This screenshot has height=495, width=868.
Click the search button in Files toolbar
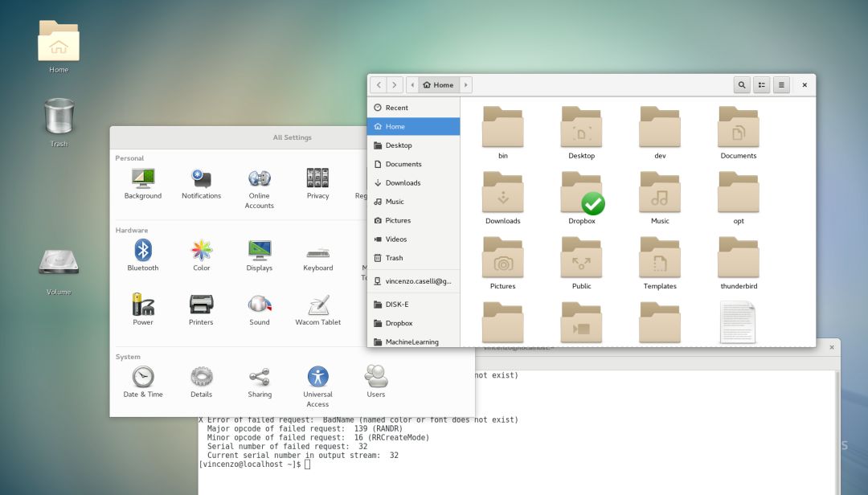coord(742,84)
